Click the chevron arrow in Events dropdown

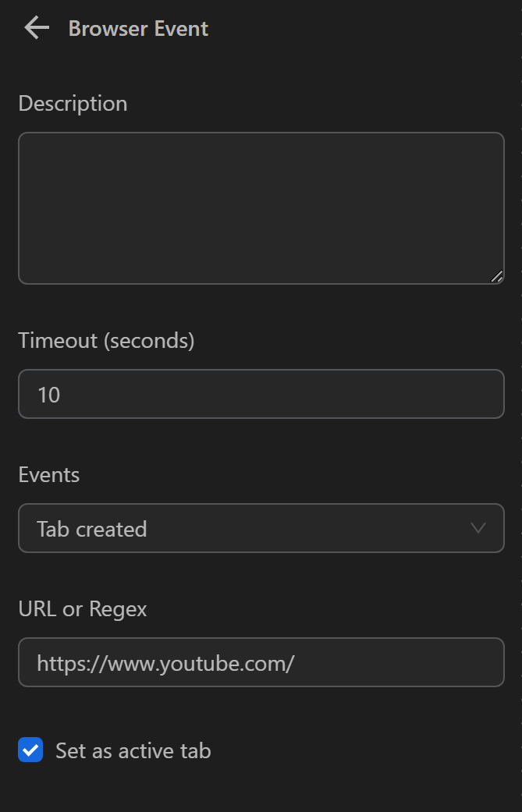478,528
